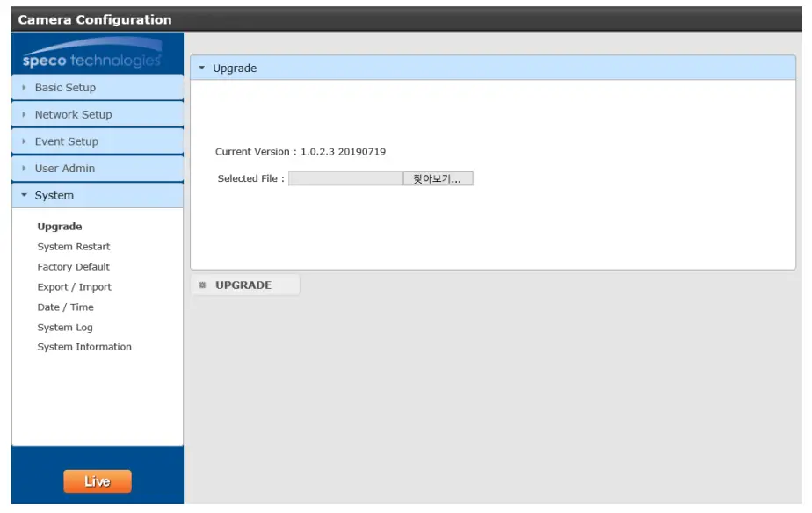Expand the Basic Setup arrow

coord(24,88)
